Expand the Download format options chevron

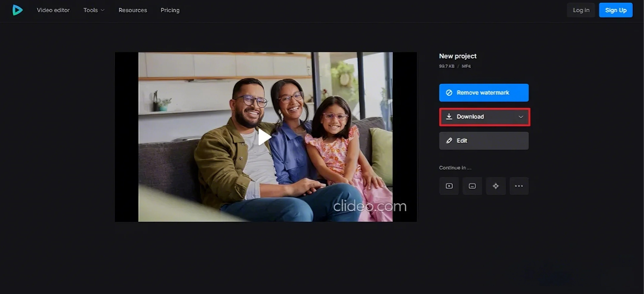[x=521, y=117]
